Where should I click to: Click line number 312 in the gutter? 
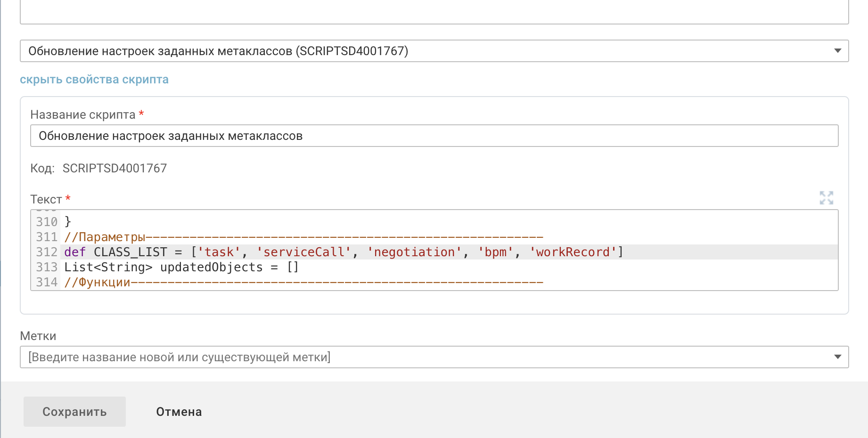coord(47,252)
